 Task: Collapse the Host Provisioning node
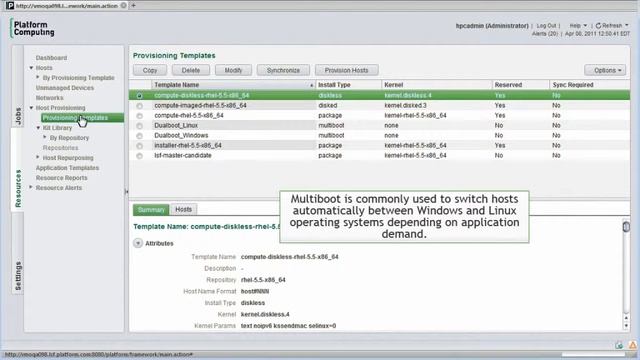click(x=31, y=108)
